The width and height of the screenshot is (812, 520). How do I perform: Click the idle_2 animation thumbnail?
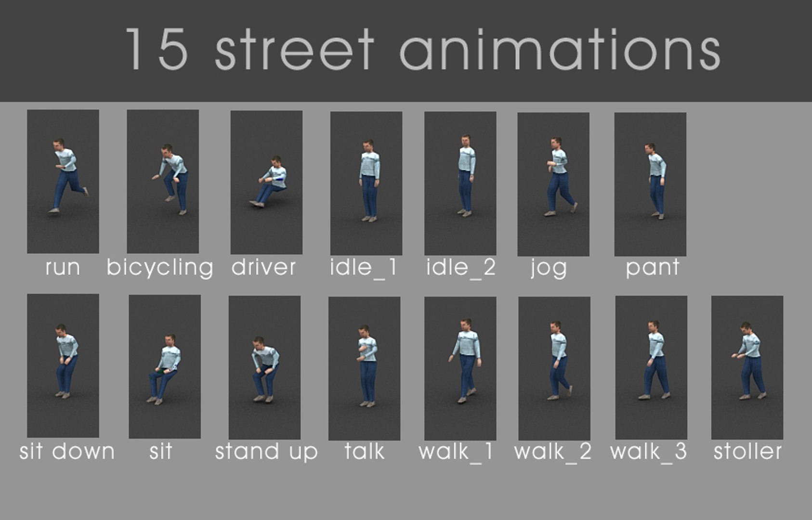[x=460, y=183]
